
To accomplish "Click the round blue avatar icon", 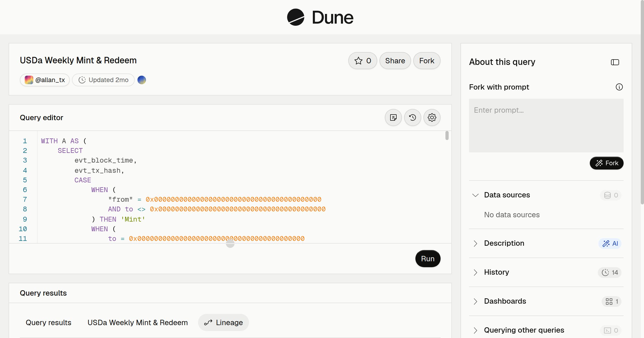I will (142, 80).
